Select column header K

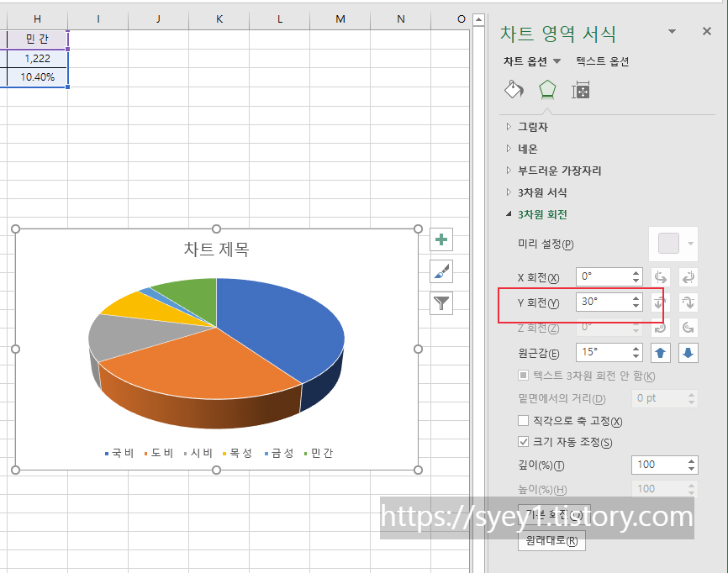click(x=219, y=19)
